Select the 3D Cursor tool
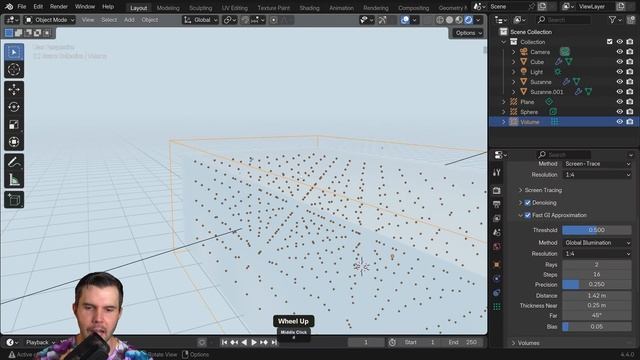Screen dimensions: 640x360 pyautogui.click(x=14, y=69)
